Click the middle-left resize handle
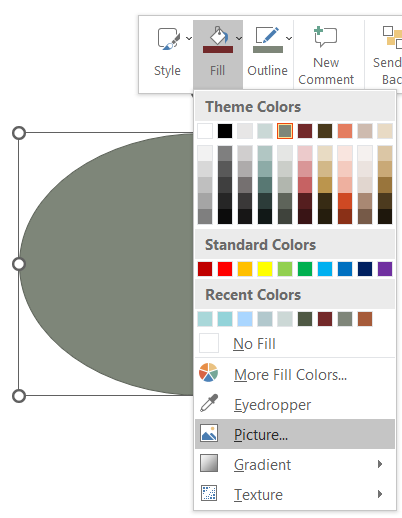This screenshot has width=402, height=518. click(x=19, y=264)
